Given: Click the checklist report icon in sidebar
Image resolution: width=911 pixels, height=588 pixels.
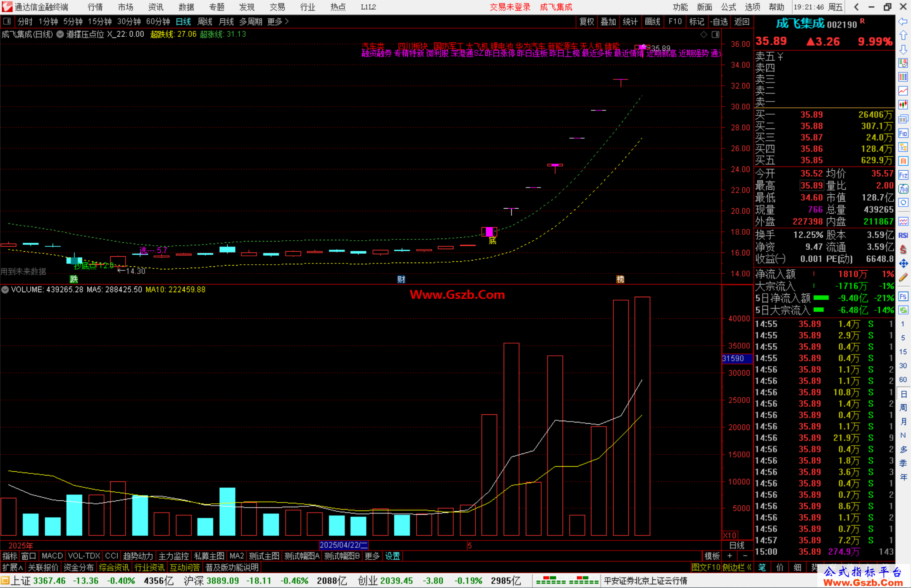Looking at the screenshot, I should pos(903,63).
